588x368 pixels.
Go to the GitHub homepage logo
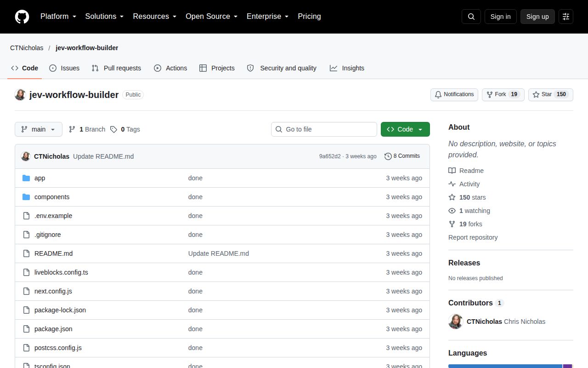pyautogui.click(x=22, y=17)
